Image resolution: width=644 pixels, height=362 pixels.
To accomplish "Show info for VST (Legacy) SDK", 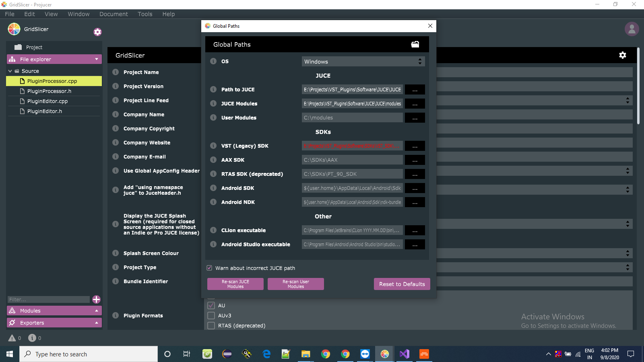I will point(213,146).
